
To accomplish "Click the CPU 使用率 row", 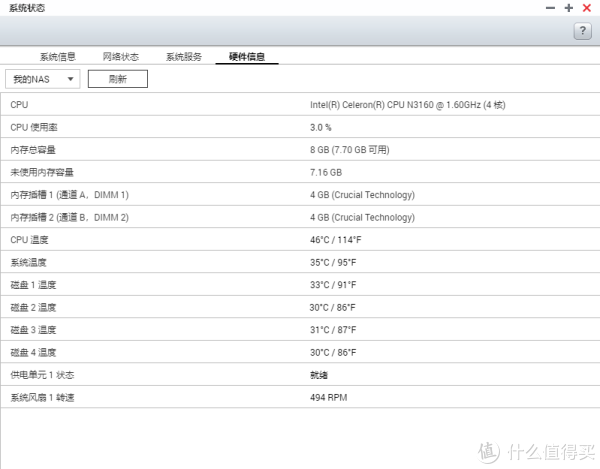I will [300, 127].
